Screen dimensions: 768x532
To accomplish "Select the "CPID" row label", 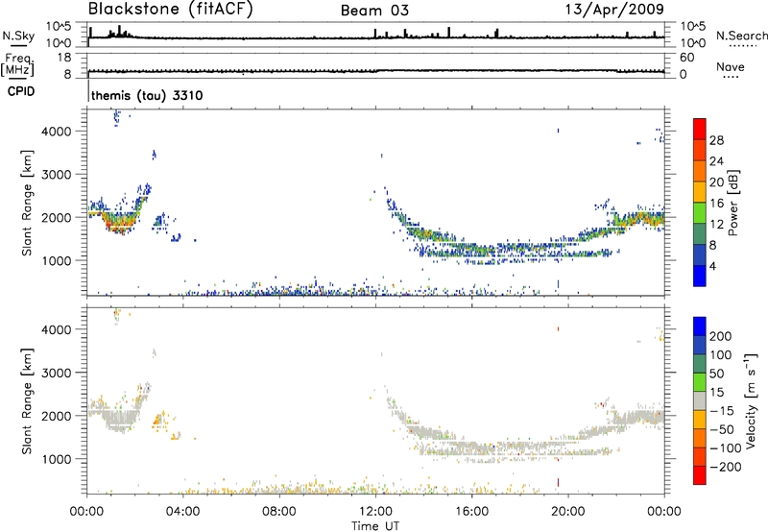I will click(x=21, y=91).
